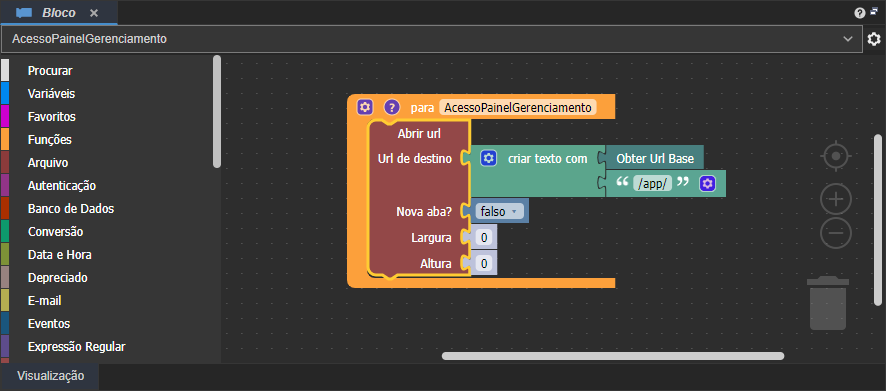This screenshot has height=391, width=886.
Task: Zoom in with the plus circle icon
Action: 836,199
